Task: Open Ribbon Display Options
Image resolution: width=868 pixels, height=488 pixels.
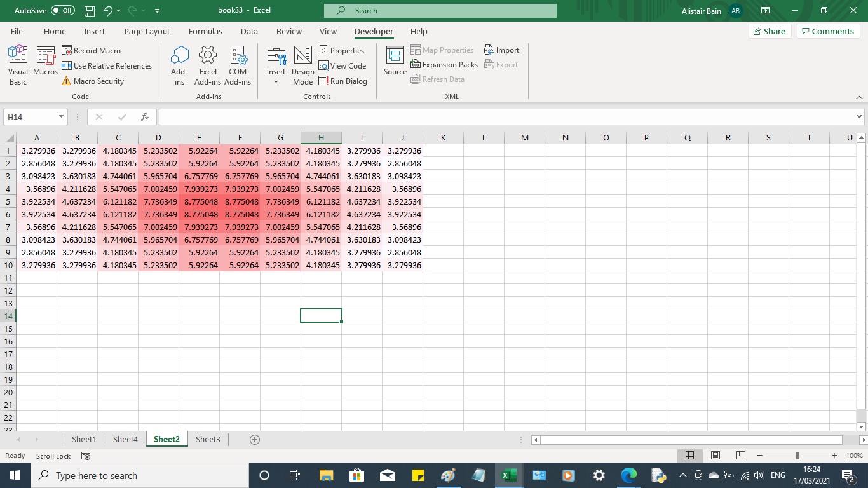Action: [x=765, y=11]
